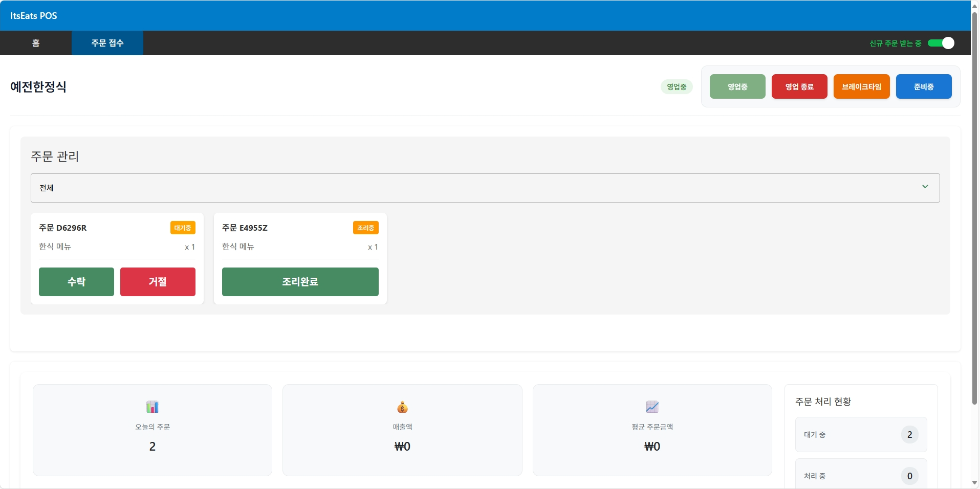
Task: Click the line chart icon above 평균 주문금액
Action: [652, 407]
